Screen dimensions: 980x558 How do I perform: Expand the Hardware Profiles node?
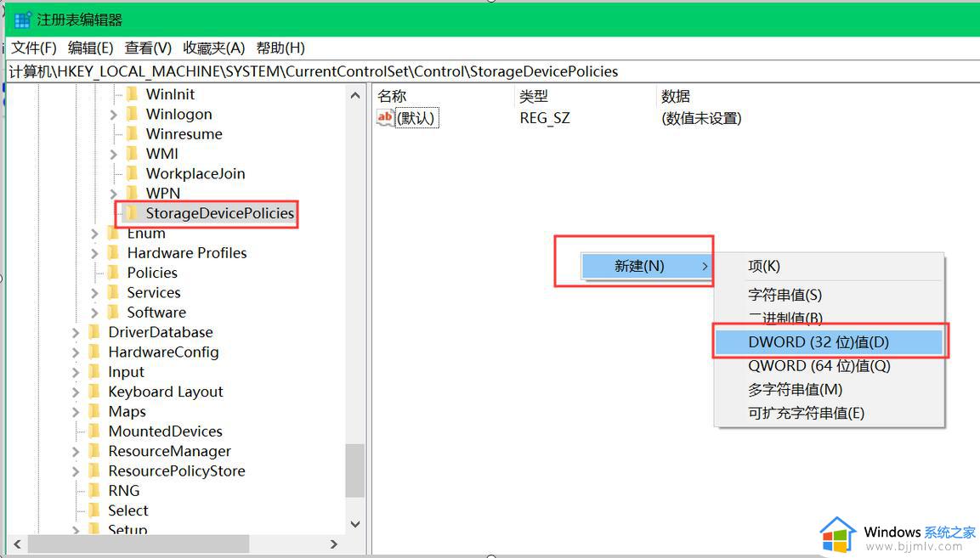(x=94, y=254)
